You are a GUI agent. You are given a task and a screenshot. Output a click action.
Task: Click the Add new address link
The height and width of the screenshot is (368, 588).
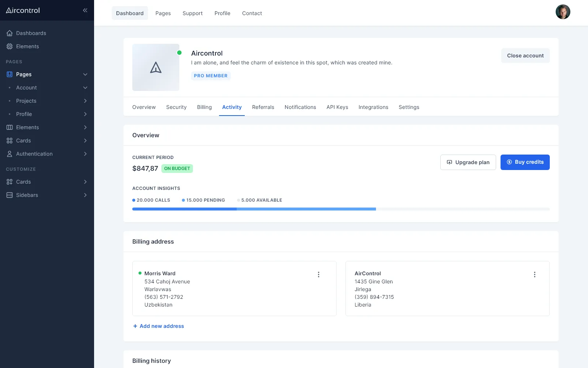coord(158,326)
